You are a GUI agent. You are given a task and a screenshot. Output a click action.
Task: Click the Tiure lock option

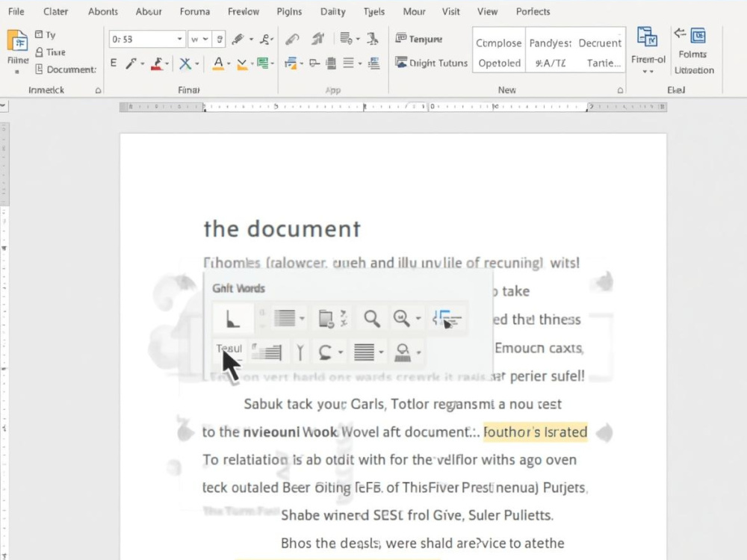pos(50,52)
